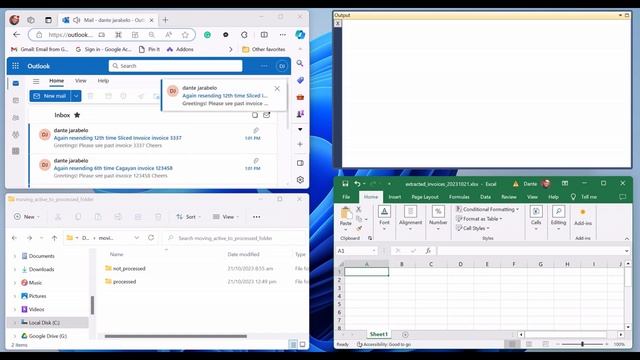Image resolution: width=640 pixels, height=360 pixels.
Task: Open the View menu in File Explorer
Action: [x=226, y=217]
